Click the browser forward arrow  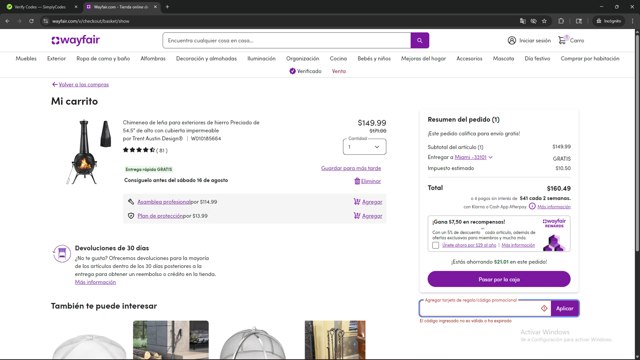pyautogui.click(x=19, y=21)
